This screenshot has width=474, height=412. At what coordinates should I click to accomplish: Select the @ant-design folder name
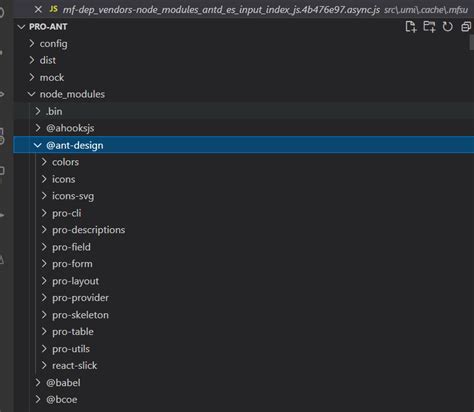coord(75,146)
